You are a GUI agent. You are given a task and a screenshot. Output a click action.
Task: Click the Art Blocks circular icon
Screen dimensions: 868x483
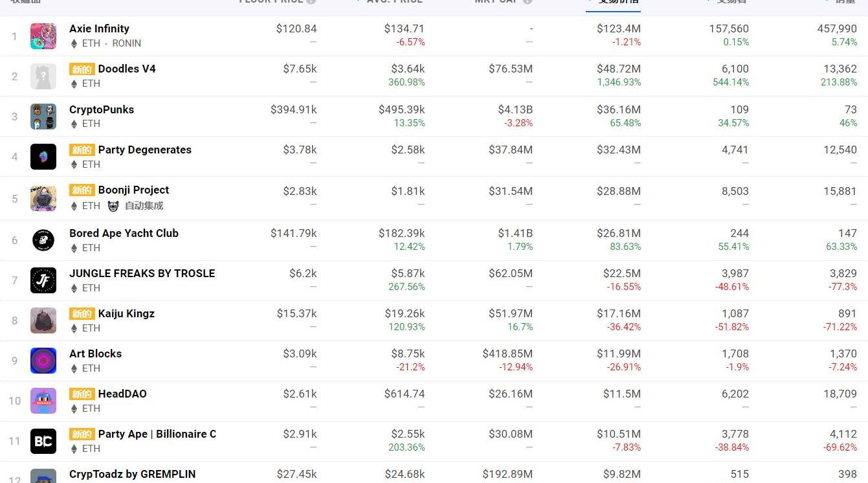point(43,361)
